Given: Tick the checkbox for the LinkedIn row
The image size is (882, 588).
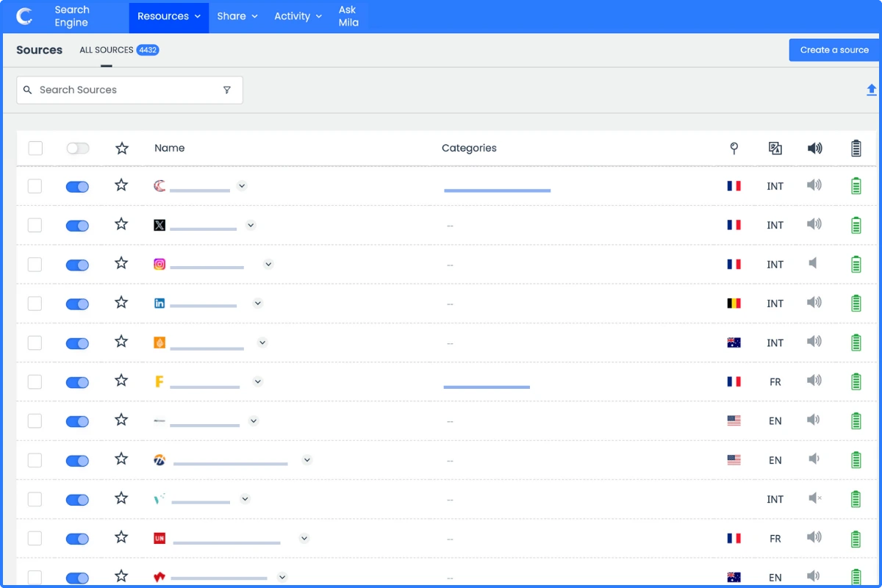Looking at the screenshot, I should click(35, 304).
